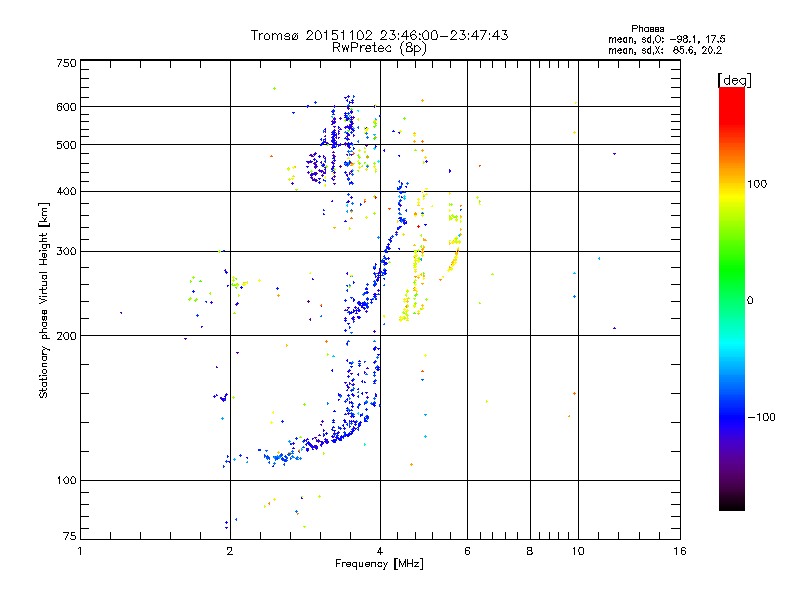Image resolution: width=800 pixels, height=600 pixels.
Task: Click the 'Stationary phase Virtual Height [km]' axis label
Action: (43, 301)
